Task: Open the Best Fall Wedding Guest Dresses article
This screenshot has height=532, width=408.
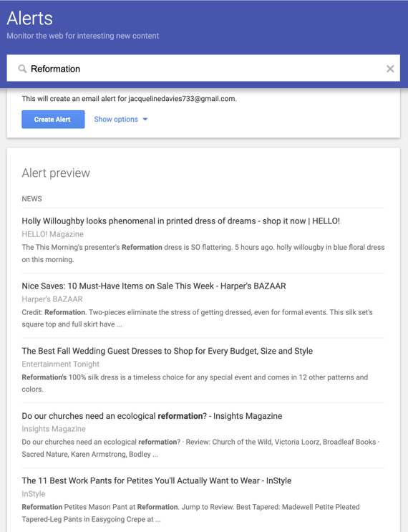Action: click(x=167, y=351)
